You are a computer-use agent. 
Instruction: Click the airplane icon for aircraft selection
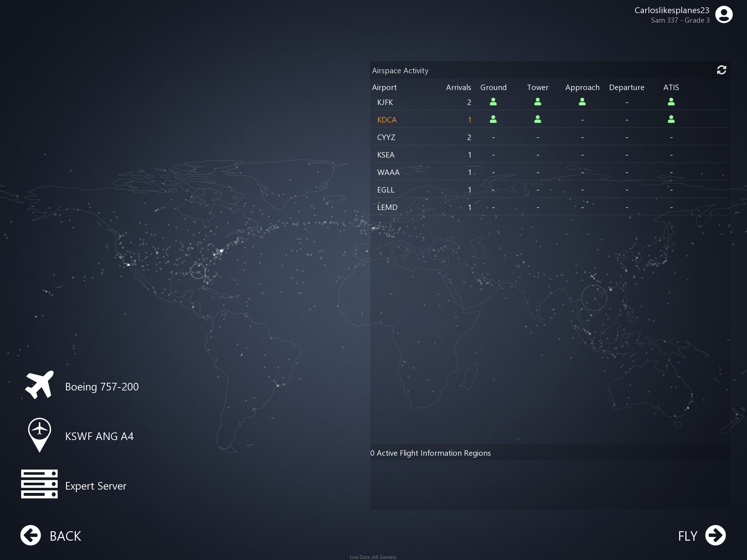(39, 385)
